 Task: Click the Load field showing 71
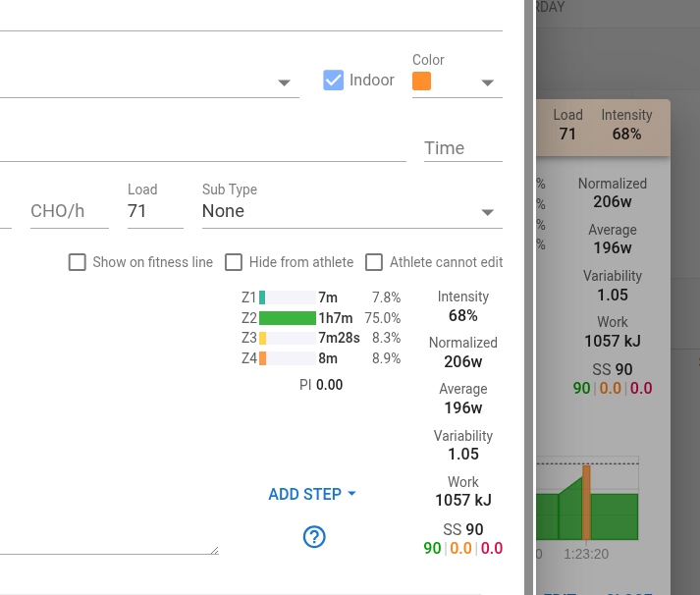(x=154, y=211)
